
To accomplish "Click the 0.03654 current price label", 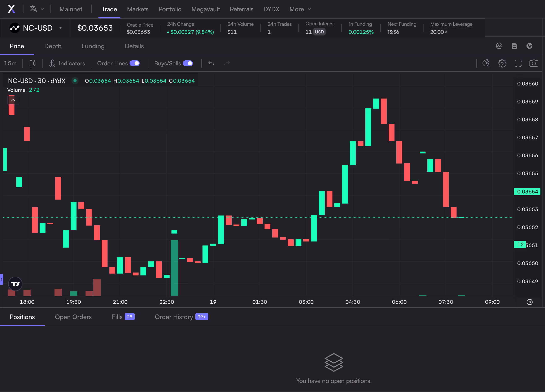I will 527,192.
